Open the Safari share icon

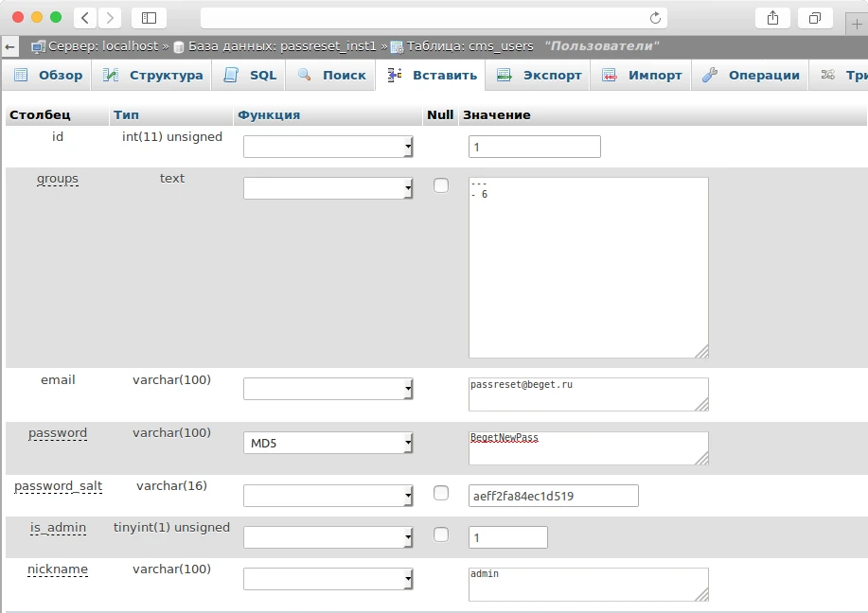(x=772, y=18)
